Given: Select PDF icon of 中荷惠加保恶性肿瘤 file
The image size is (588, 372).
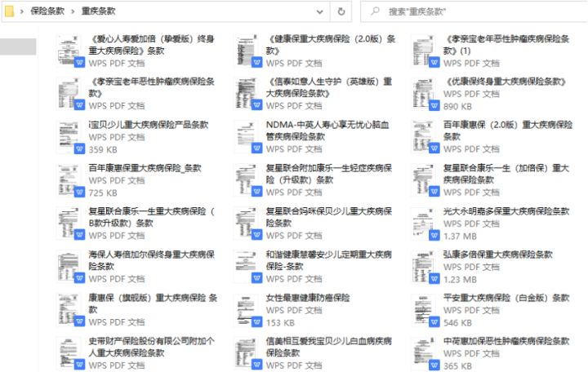Looking at the screenshot, I should pos(425,353).
